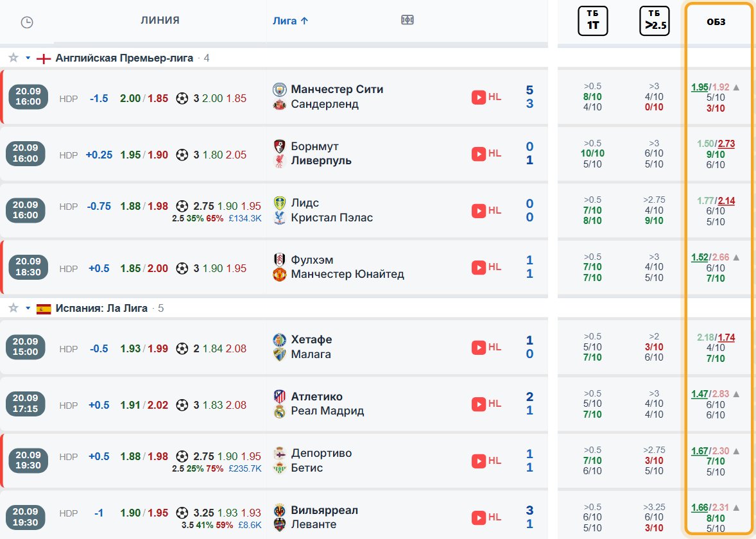The height and width of the screenshot is (539, 756).
Task: Play highlights for Депортиво vs Бетис
Action: (486, 461)
